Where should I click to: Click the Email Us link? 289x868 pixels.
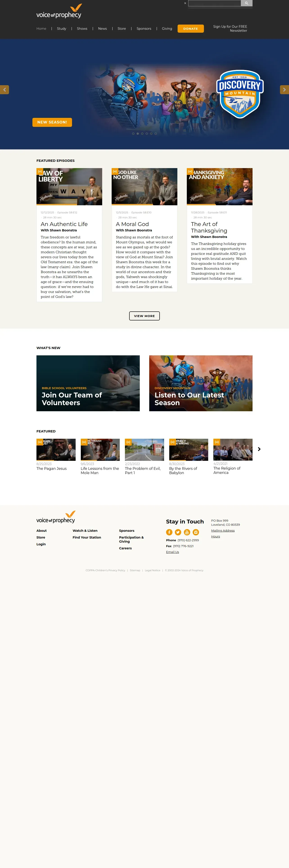point(173,552)
